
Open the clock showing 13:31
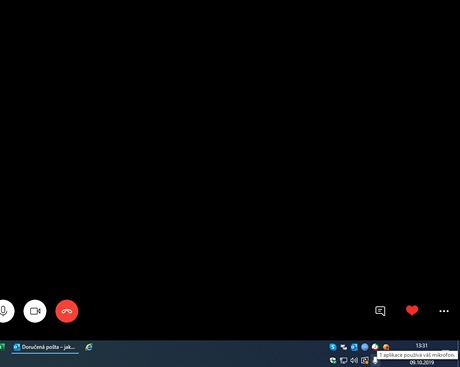(421, 346)
